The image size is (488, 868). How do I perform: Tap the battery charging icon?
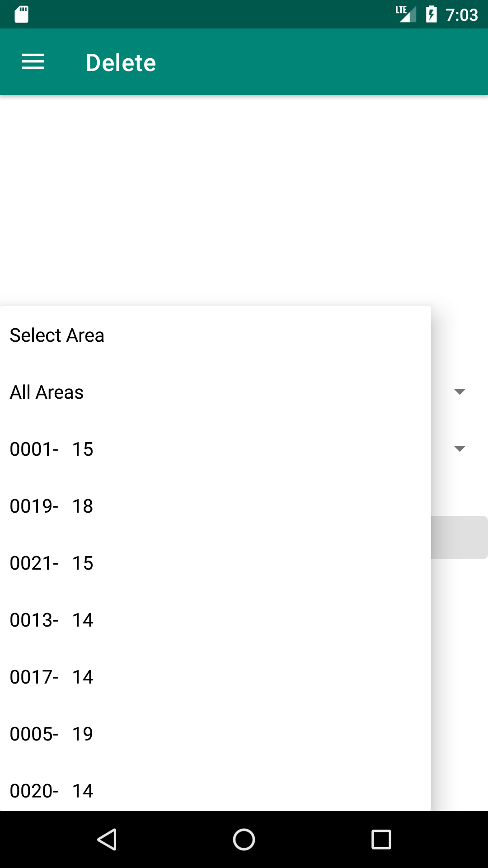click(x=432, y=14)
